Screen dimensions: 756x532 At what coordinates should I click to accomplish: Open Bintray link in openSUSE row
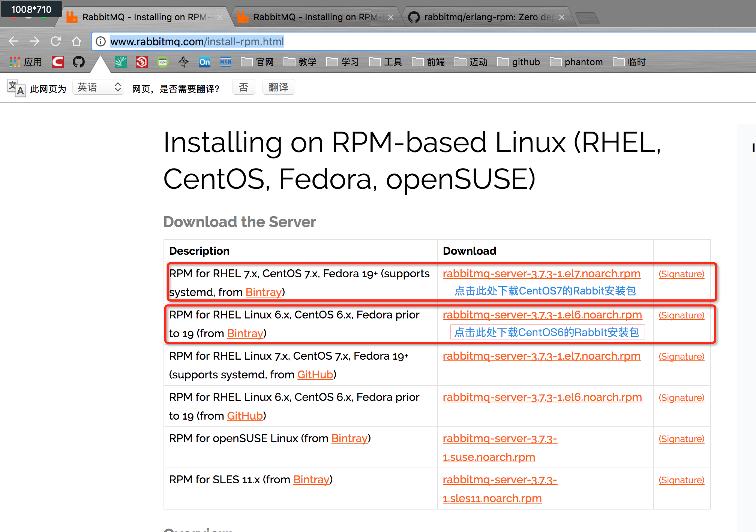click(x=349, y=438)
